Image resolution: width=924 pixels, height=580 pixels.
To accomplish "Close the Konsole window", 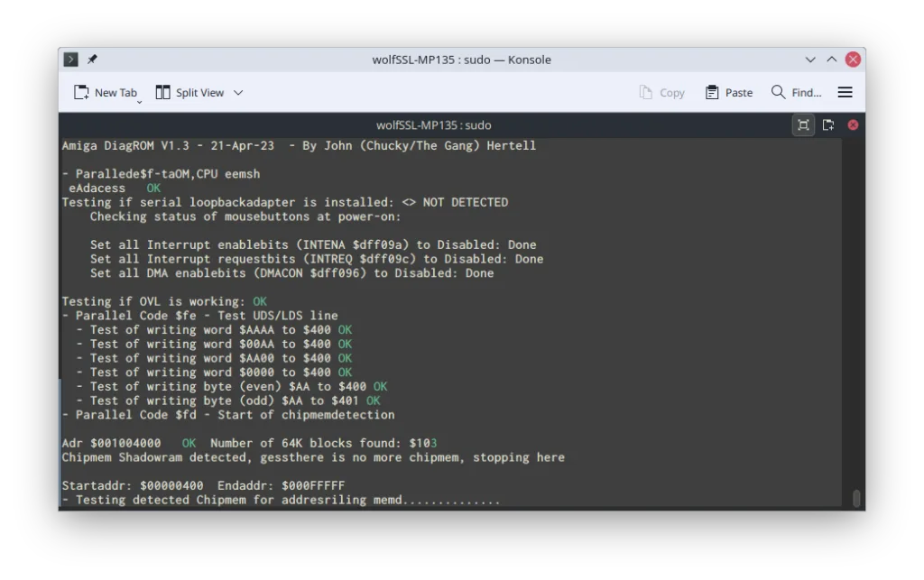I will point(853,60).
